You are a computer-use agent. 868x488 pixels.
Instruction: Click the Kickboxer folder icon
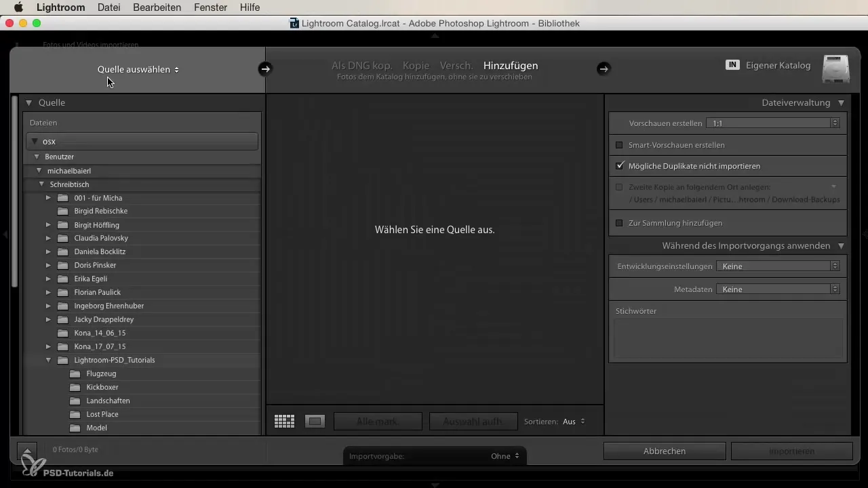click(x=75, y=387)
